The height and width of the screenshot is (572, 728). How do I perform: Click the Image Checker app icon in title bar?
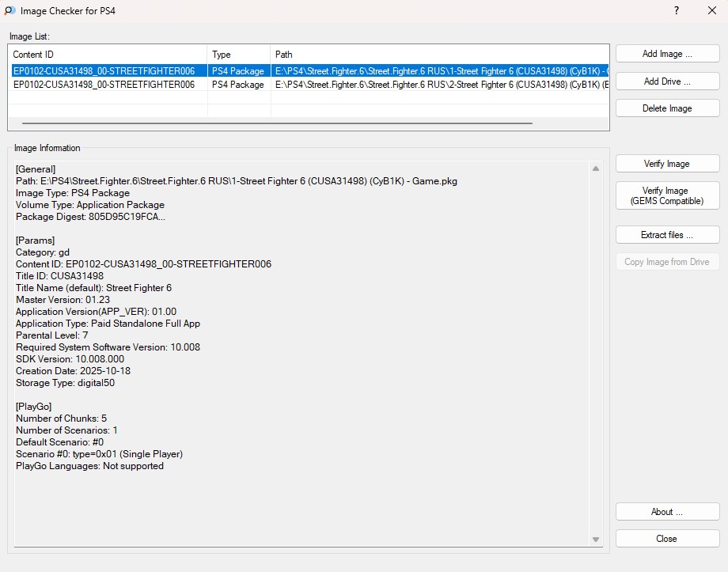[9, 11]
